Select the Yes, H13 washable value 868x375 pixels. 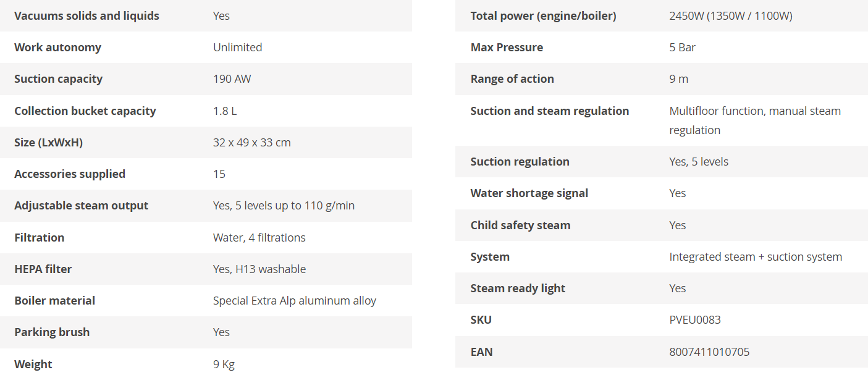point(259,269)
